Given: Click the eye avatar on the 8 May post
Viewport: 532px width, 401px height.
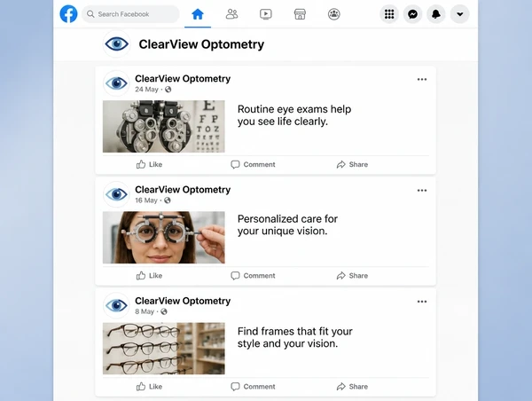Looking at the screenshot, I should (x=116, y=305).
